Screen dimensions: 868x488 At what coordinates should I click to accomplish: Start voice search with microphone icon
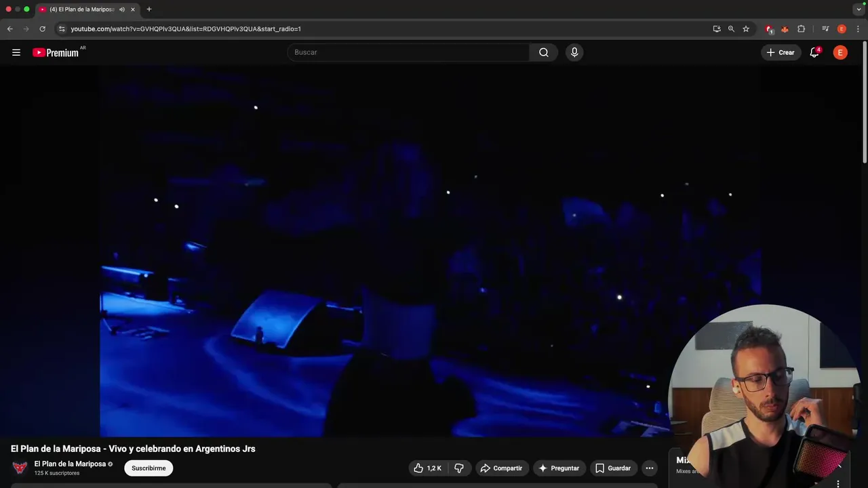click(574, 52)
